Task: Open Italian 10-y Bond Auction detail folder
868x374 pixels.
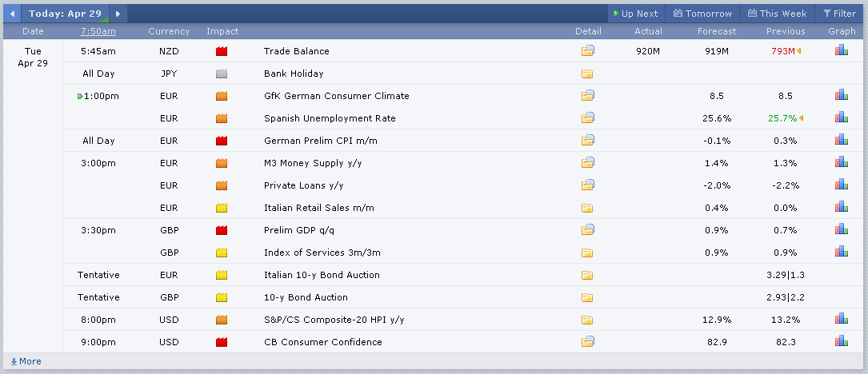Action: 588,275
